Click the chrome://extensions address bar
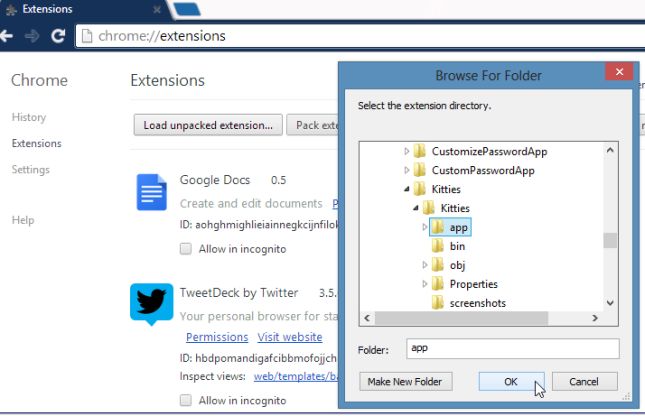 [x=360, y=36]
